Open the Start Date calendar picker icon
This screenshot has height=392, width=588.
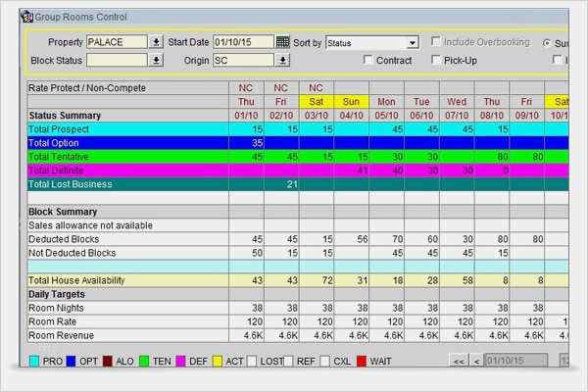pyautogui.click(x=282, y=41)
